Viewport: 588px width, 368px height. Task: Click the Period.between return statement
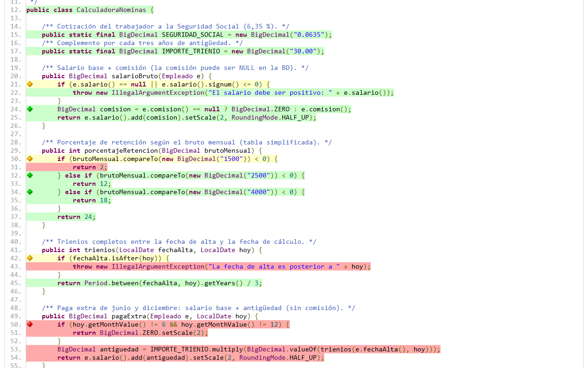159,283
